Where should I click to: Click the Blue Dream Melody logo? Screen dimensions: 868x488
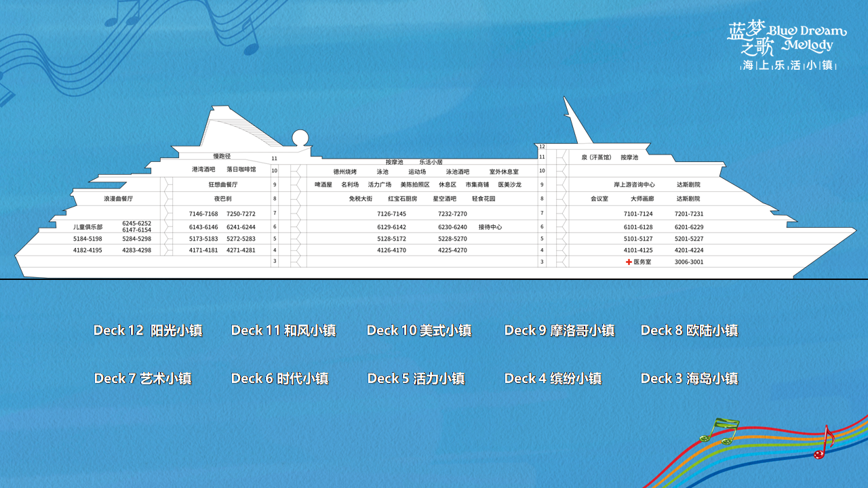coord(787,45)
